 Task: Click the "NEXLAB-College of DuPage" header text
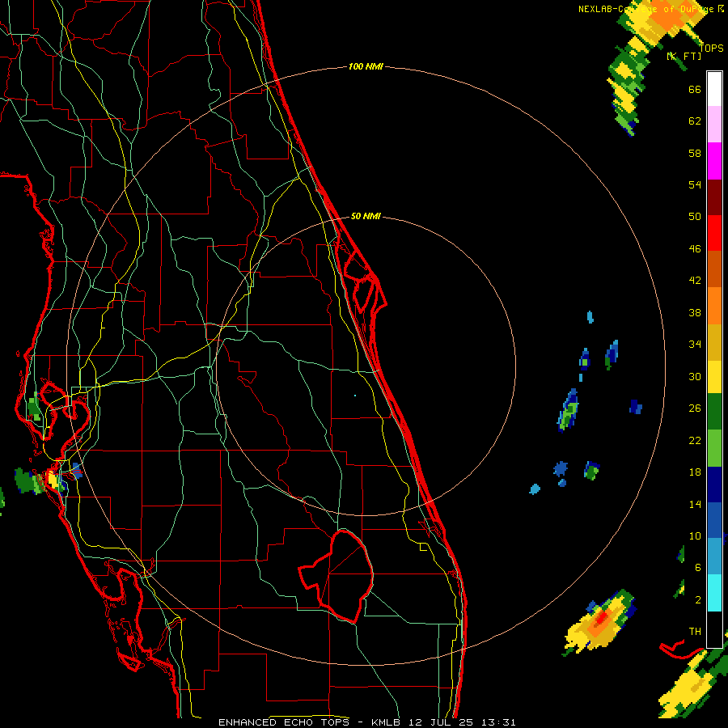tap(645, 9)
